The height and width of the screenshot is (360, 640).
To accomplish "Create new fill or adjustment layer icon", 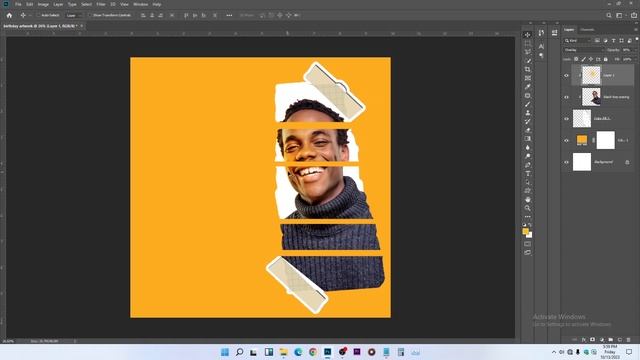I will tap(602, 340).
